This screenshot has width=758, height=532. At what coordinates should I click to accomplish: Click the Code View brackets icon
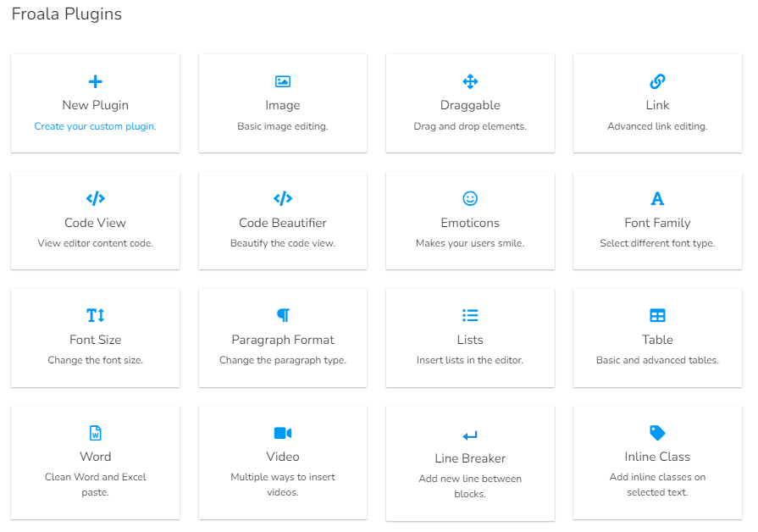[x=95, y=198]
